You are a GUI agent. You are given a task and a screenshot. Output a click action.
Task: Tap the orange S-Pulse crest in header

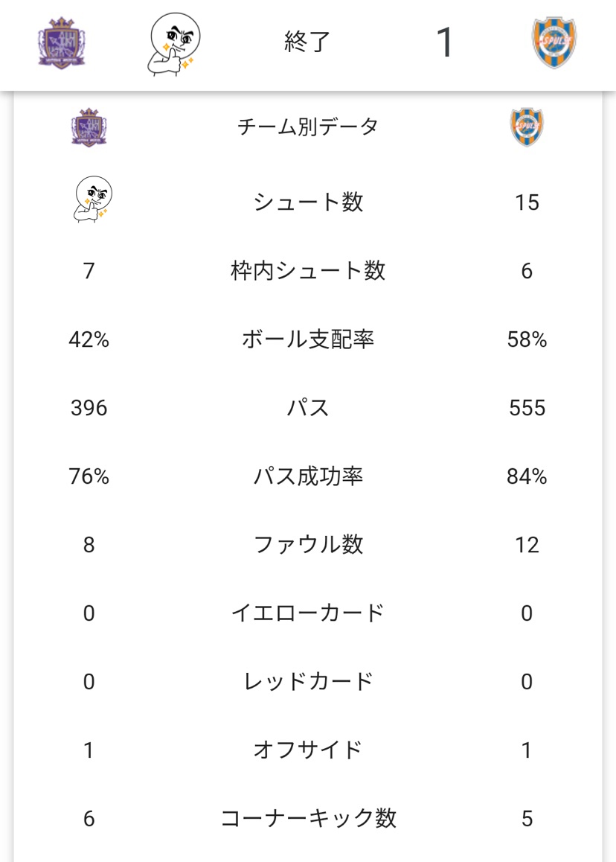coord(555,43)
